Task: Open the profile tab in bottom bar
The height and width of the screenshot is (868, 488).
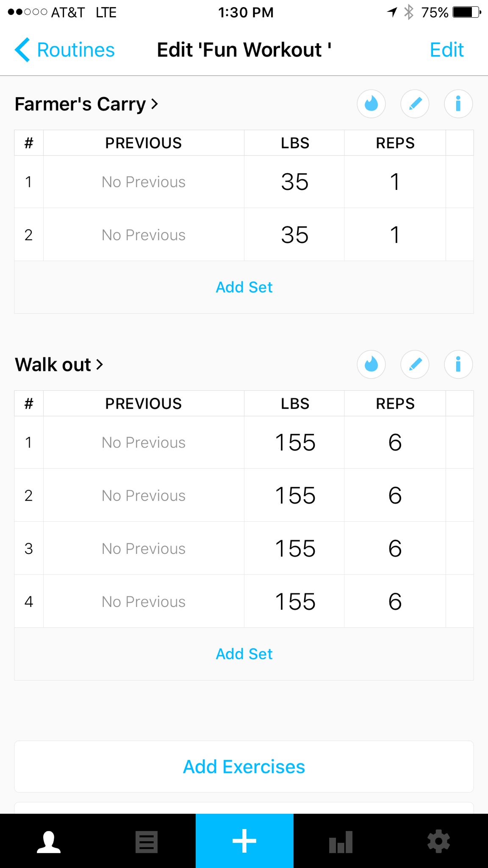Action: point(49,841)
